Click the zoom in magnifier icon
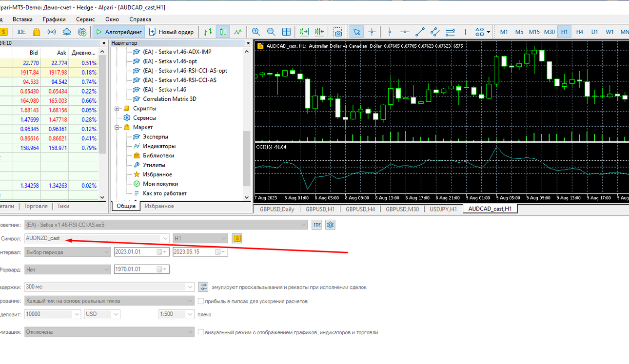 [256, 32]
